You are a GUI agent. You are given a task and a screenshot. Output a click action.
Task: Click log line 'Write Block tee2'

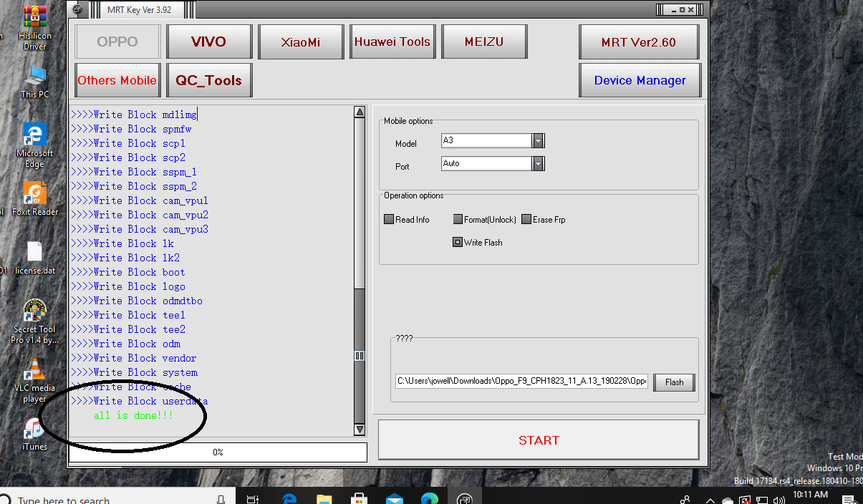[128, 329]
